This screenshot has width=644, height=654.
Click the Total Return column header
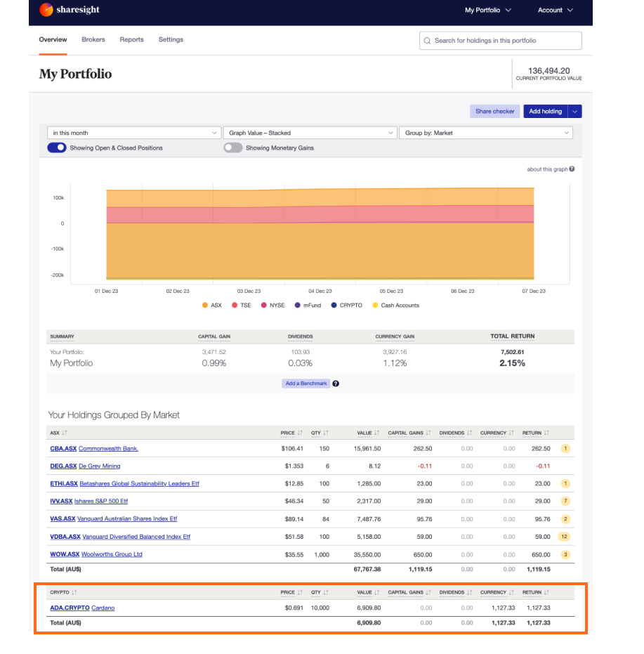(512, 336)
